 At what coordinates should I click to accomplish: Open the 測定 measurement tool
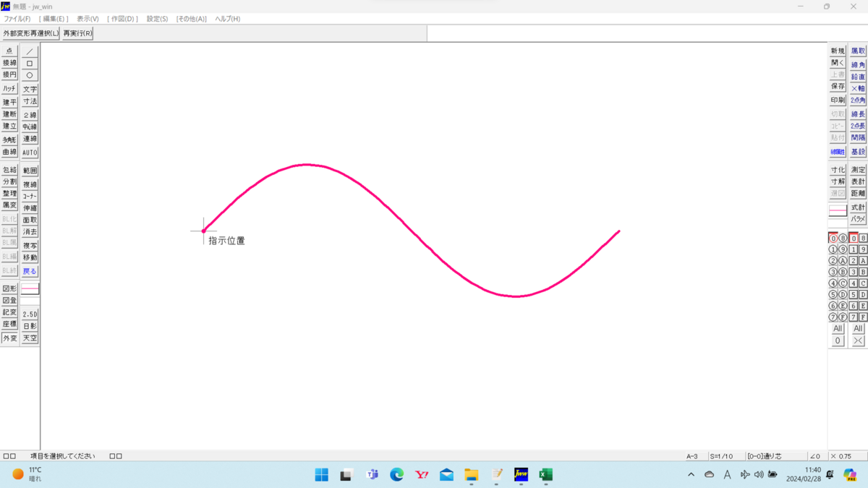(857, 169)
